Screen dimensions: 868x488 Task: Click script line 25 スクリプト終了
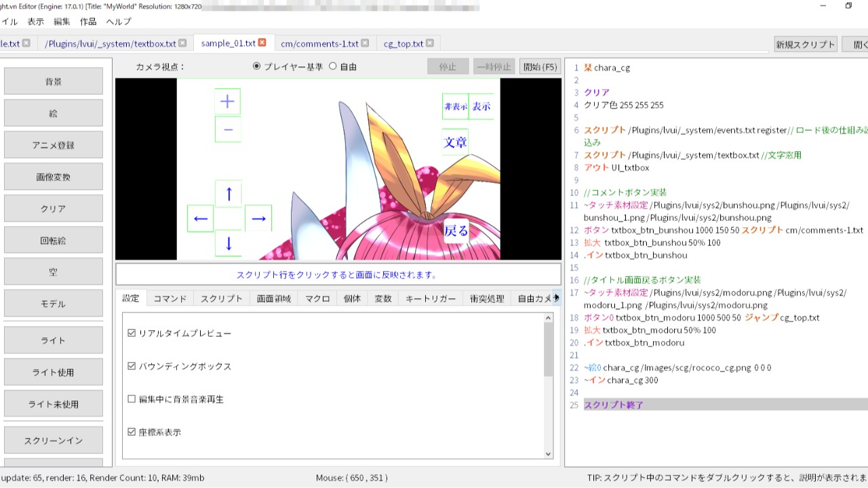[612, 405]
